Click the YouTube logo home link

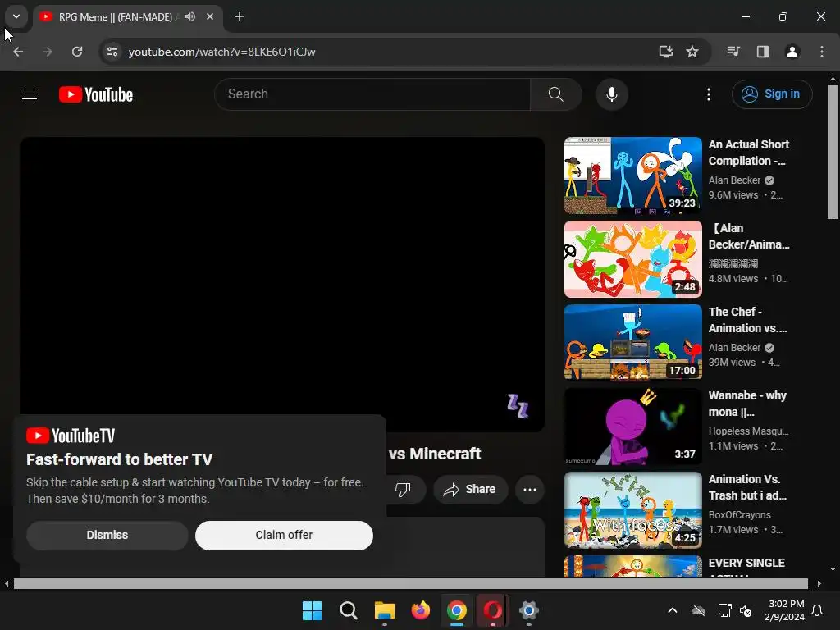[x=96, y=94]
